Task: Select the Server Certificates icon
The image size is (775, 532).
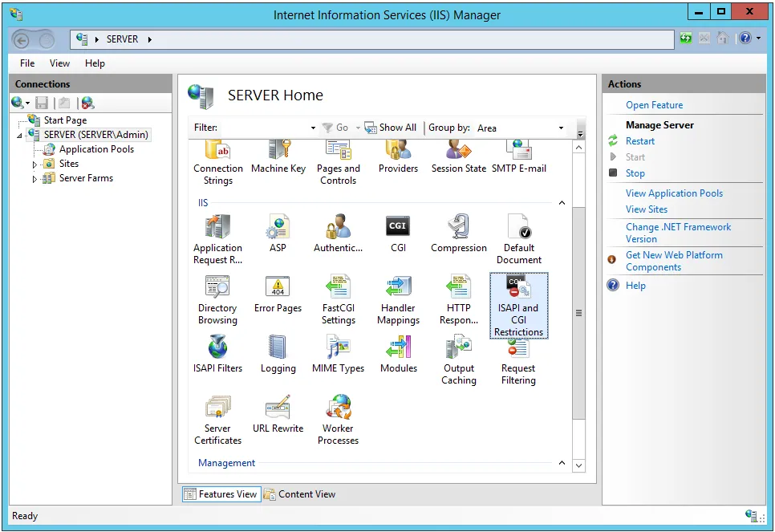Action: coord(217,419)
